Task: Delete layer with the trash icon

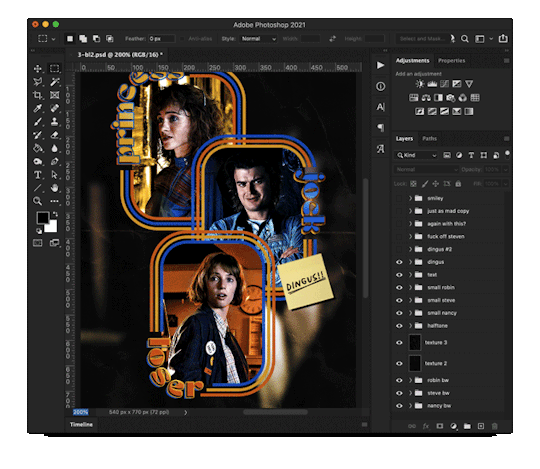Action: pos(495,426)
